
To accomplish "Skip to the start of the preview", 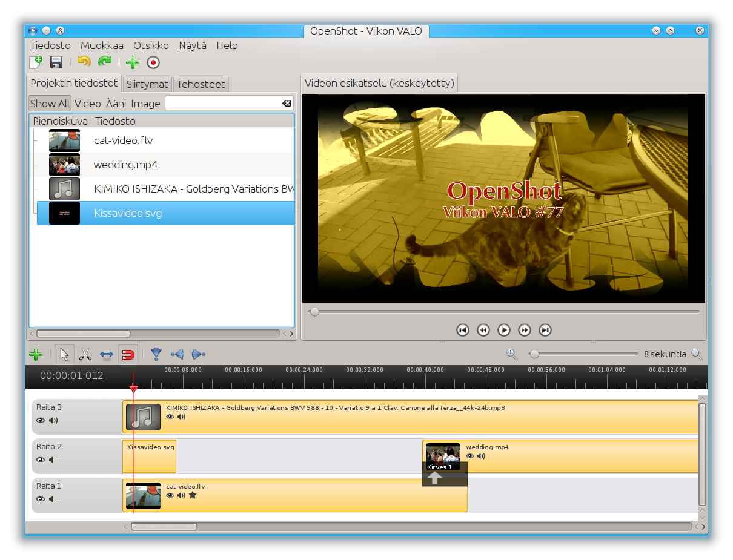I will tap(463, 330).
